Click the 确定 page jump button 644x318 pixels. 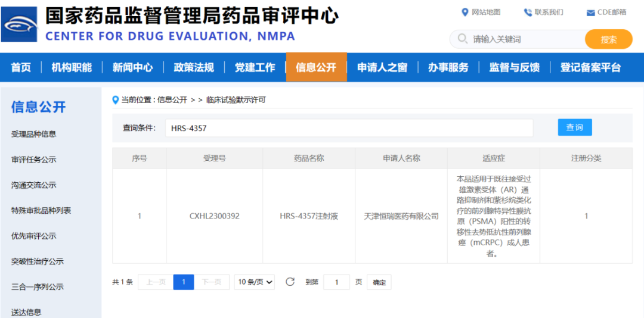(379, 282)
